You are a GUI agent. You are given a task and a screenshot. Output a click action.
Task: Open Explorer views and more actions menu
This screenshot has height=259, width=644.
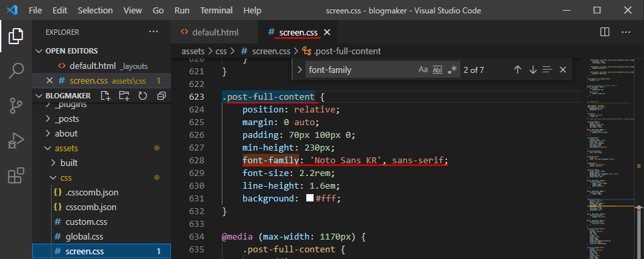[153, 31]
